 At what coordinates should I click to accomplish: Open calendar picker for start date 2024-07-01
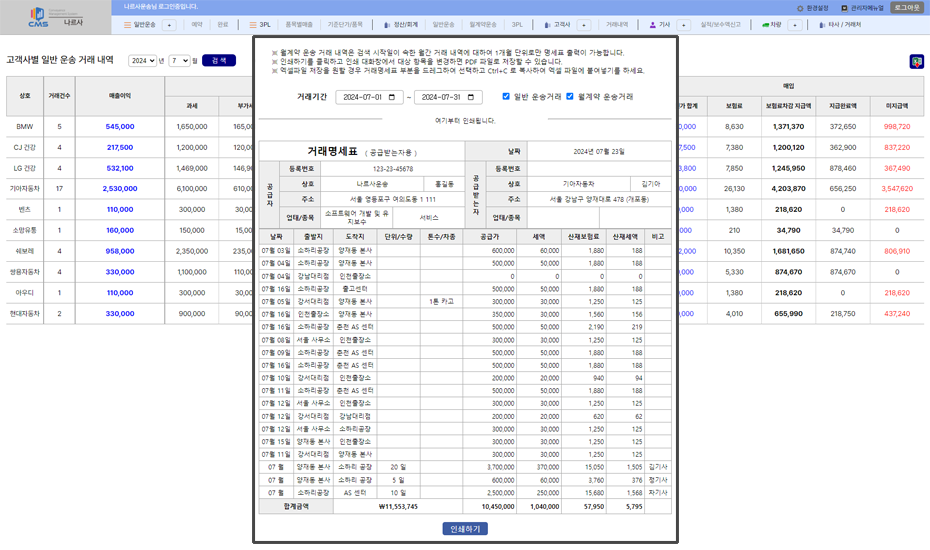point(392,97)
